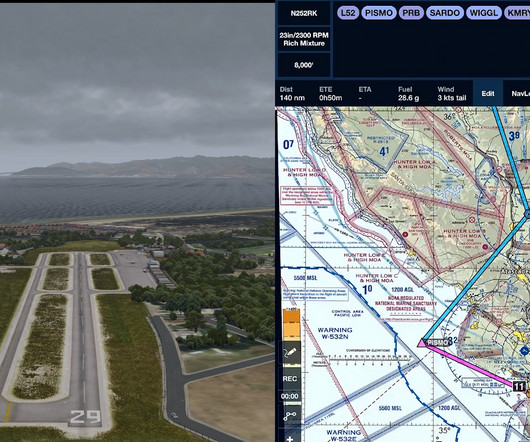Image resolution: width=530 pixels, height=442 pixels.
Task: Click the Edit route button
Action: (x=488, y=94)
